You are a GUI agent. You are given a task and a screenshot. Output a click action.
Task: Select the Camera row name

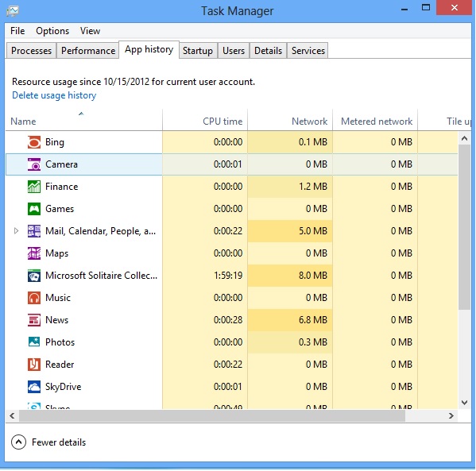coord(61,164)
